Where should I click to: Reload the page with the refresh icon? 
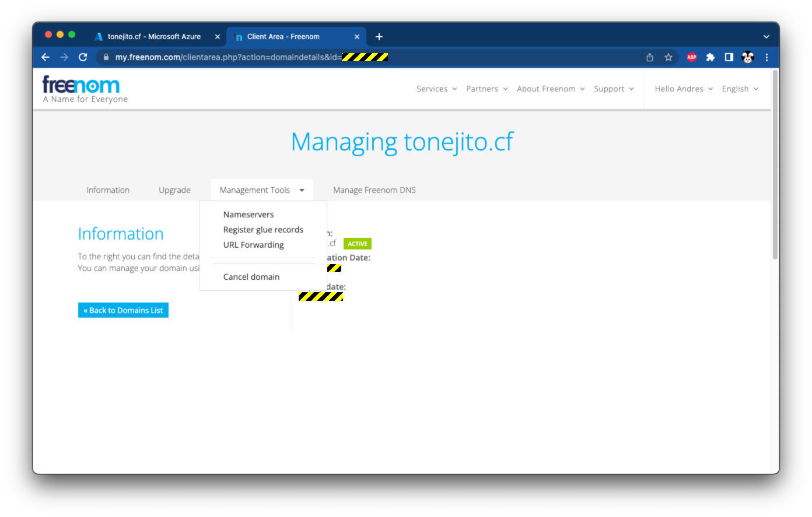[83, 57]
